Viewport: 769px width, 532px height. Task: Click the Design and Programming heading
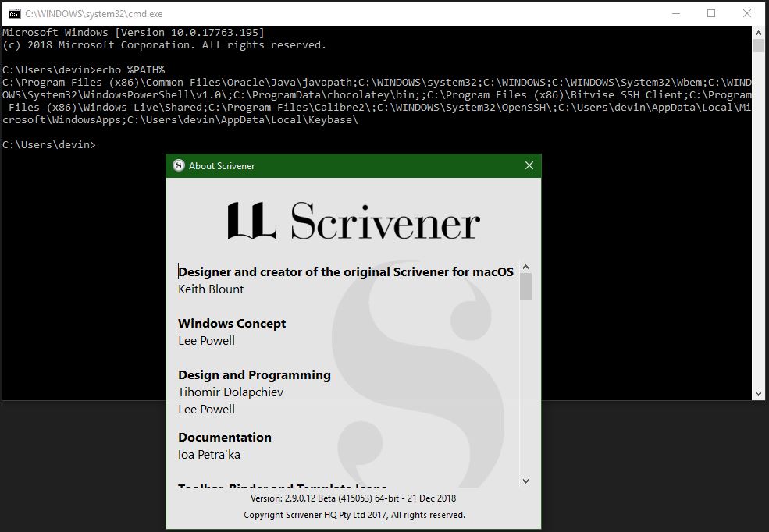[254, 375]
